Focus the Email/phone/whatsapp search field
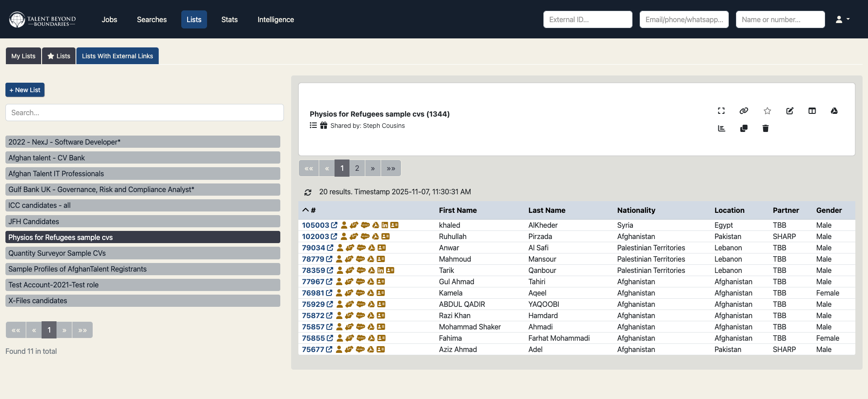Viewport: 868px width, 399px height. (684, 19)
